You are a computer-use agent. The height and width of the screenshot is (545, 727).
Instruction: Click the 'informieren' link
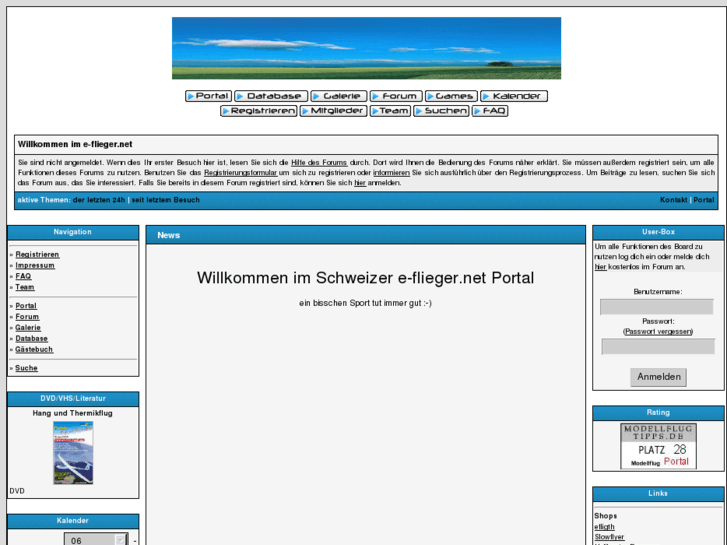[x=391, y=173]
